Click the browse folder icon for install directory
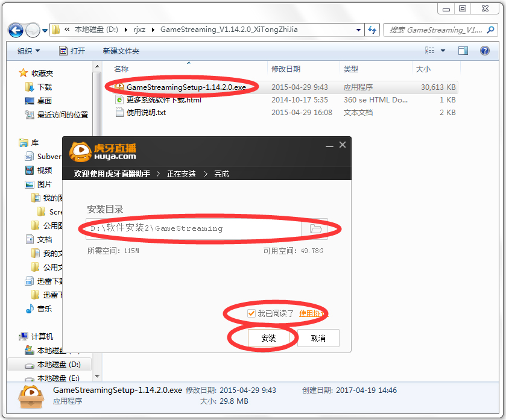The height and width of the screenshot is (420, 506). [x=315, y=228]
